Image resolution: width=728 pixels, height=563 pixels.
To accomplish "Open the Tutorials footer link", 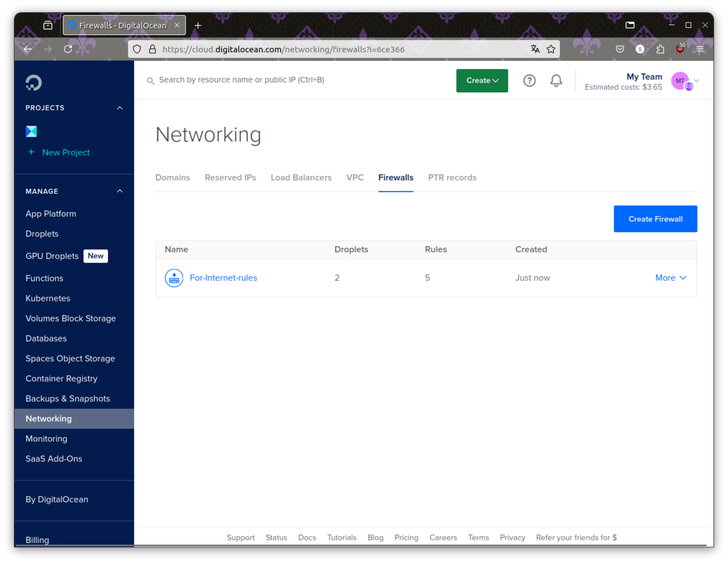I will pyautogui.click(x=342, y=538).
